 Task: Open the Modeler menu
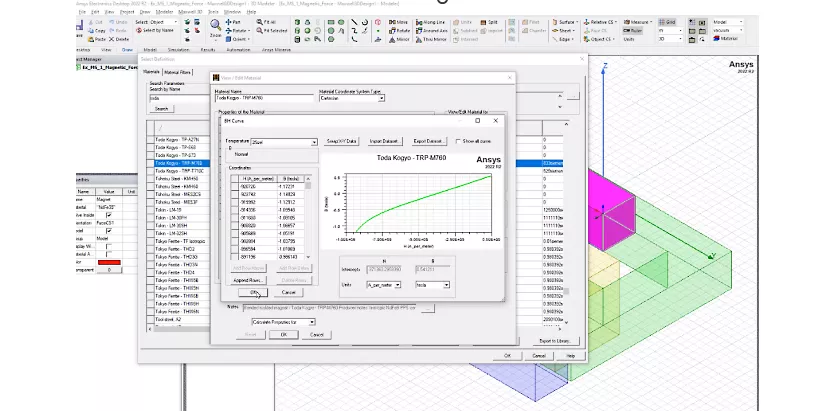(x=164, y=12)
